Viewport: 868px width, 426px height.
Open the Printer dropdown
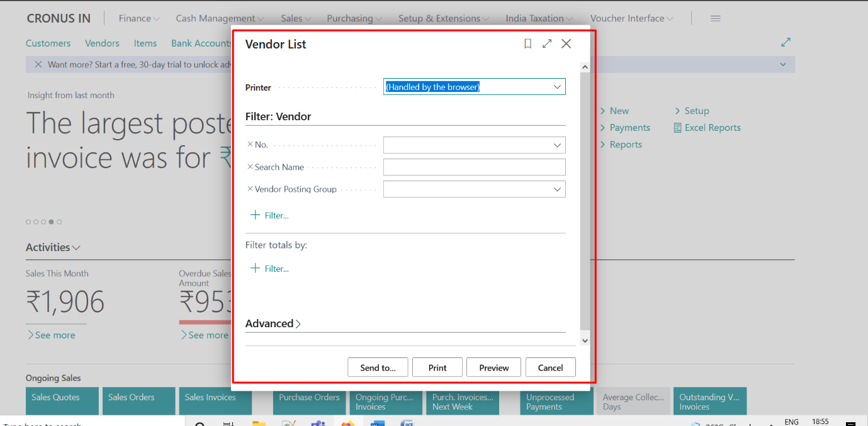coord(556,86)
